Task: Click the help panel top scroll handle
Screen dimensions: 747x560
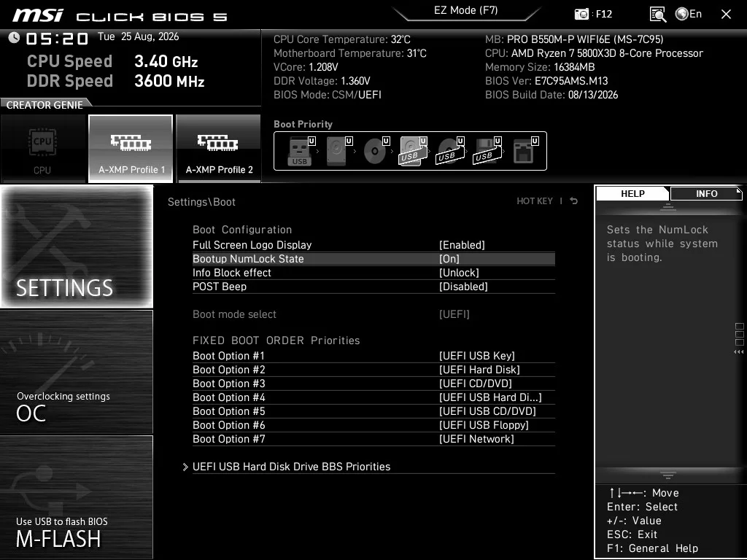Action: click(668, 206)
